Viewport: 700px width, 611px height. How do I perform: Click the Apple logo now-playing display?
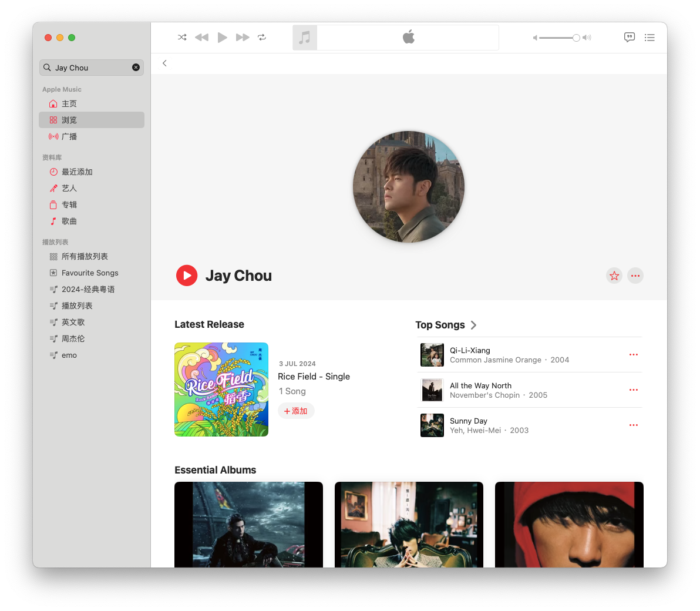click(x=408, y=38)
